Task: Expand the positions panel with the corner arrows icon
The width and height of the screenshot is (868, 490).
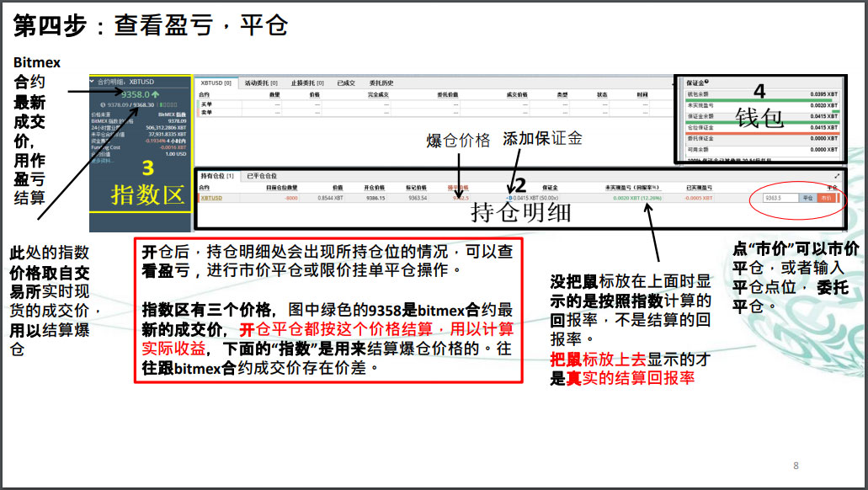Action: point(837,176)
